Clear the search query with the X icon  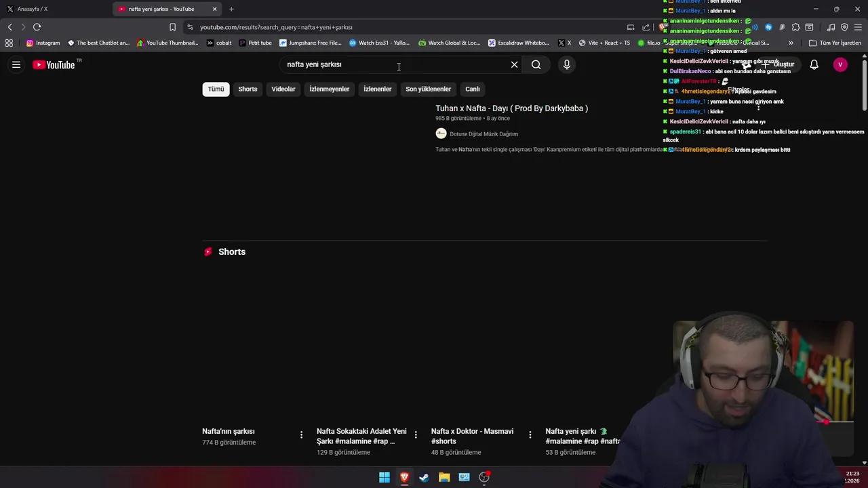tap(514, 64)
